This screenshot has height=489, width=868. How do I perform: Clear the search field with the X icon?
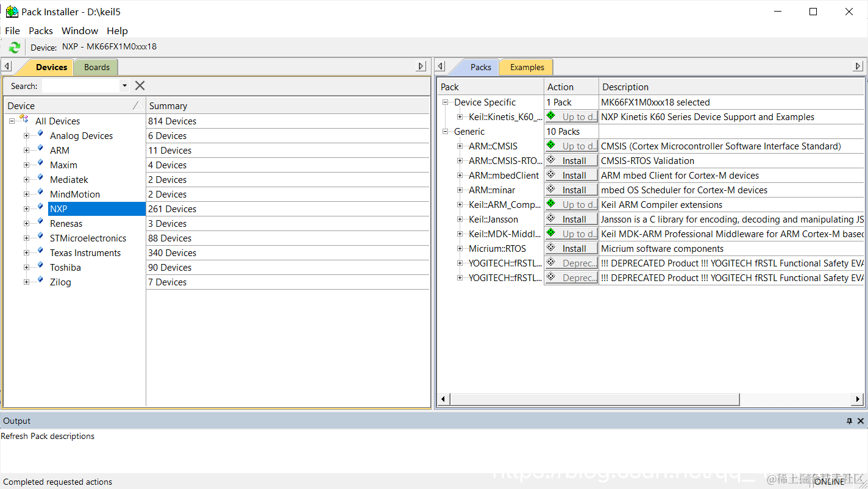pyautogui.click(x=140, y=86)
